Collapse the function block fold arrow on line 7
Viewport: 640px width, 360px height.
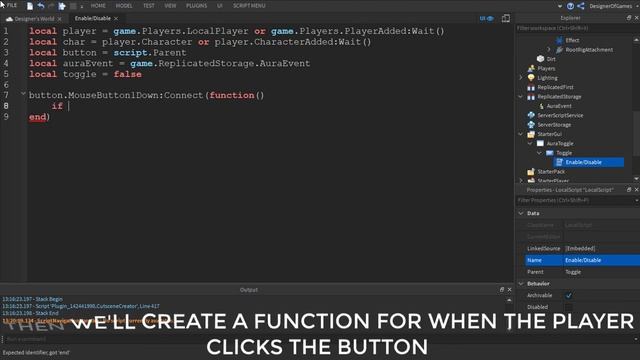coord(23,94)
